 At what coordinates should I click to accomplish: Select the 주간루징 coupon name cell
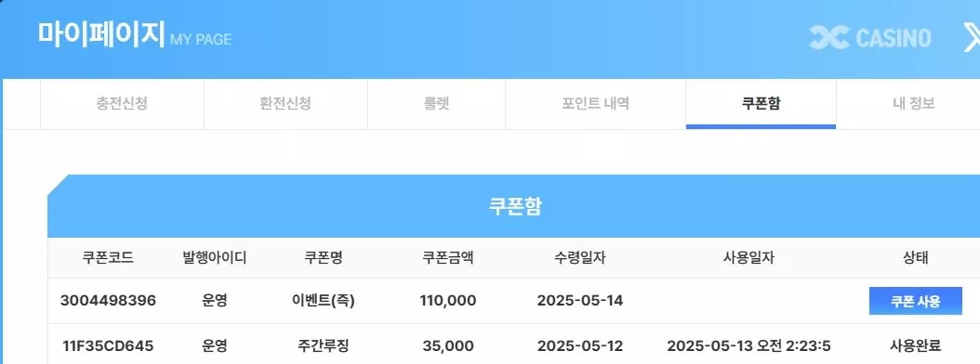tap(324, 346)
